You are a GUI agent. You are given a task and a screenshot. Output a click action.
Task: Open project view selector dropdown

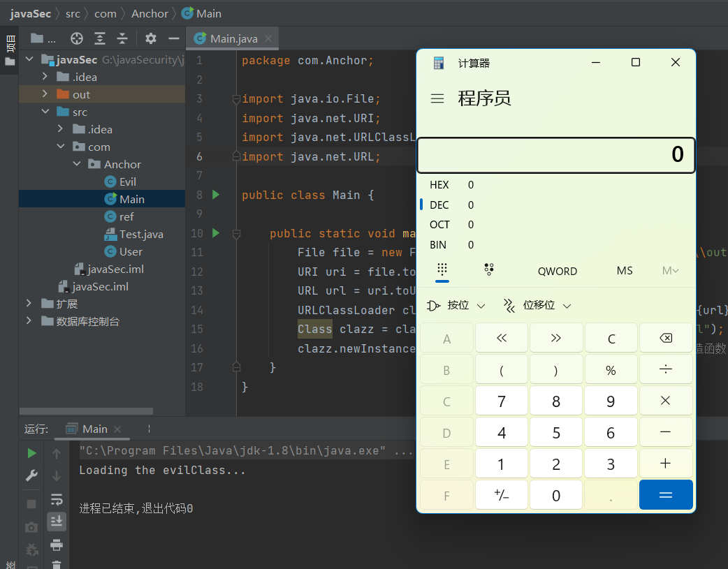click(x=43, y=38)
